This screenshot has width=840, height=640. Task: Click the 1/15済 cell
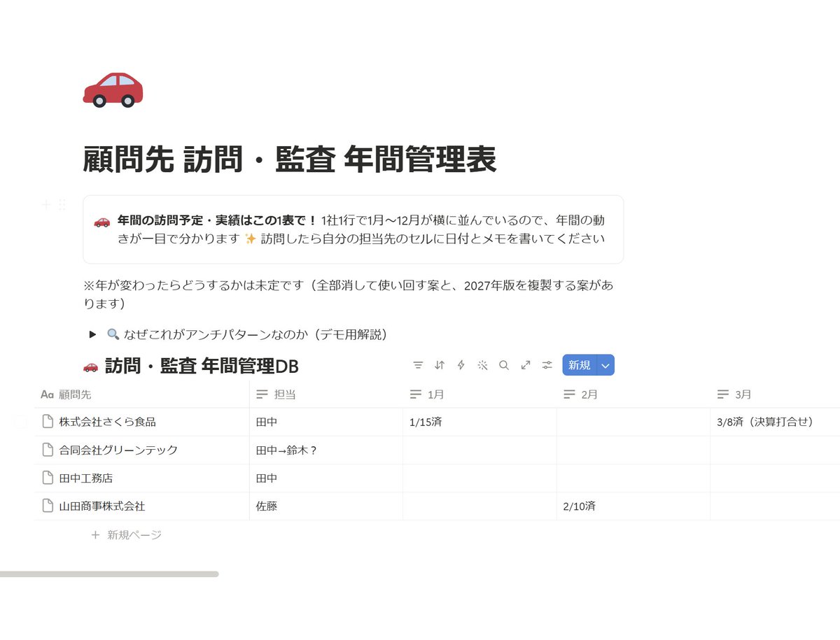click(x=479, y=422)
